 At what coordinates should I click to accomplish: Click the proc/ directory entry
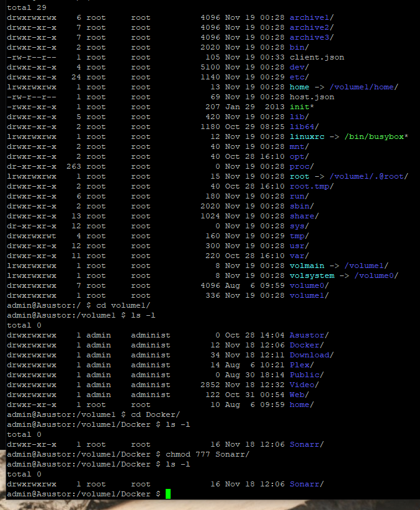tap(302, 166)
